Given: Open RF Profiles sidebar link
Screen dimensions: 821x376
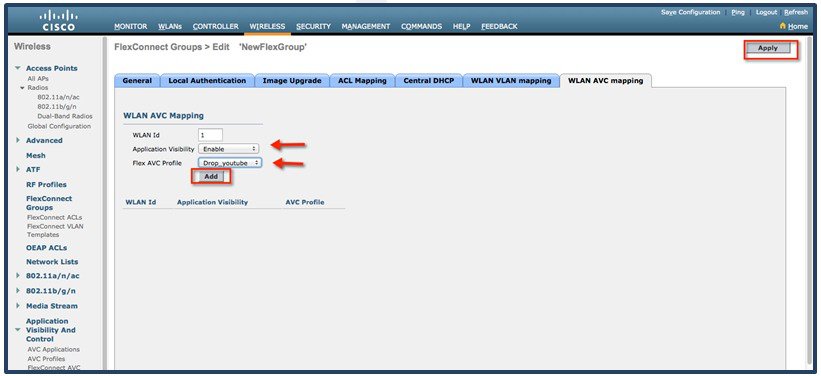Looking at the screenshot, I should tap(46, 184).
